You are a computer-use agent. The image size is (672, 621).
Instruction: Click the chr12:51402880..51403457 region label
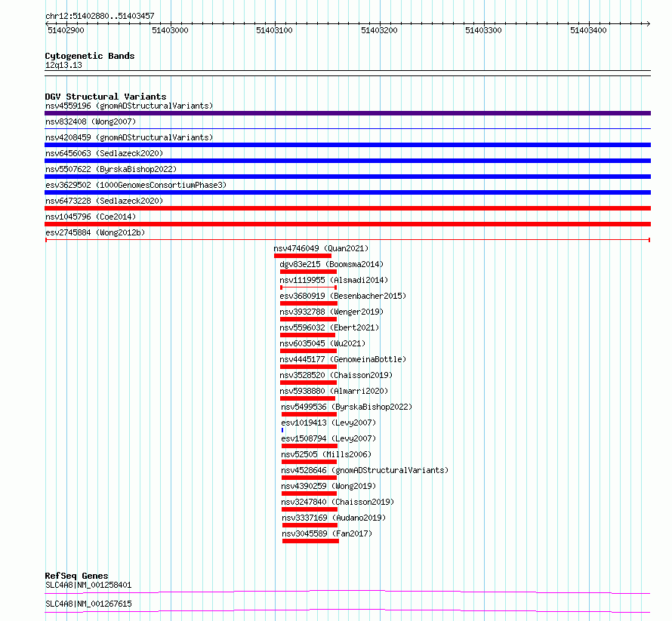pyautogui.click(x=100, y=16)
